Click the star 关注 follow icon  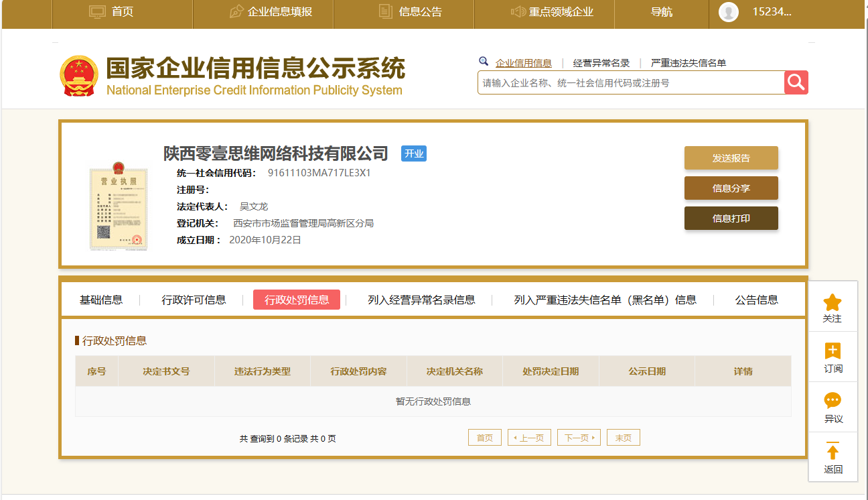[833, 303]
